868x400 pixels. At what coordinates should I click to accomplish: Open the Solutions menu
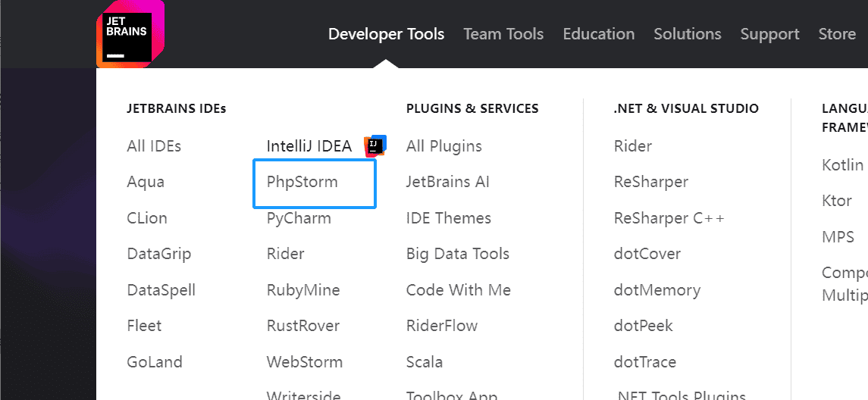(688, 34)
